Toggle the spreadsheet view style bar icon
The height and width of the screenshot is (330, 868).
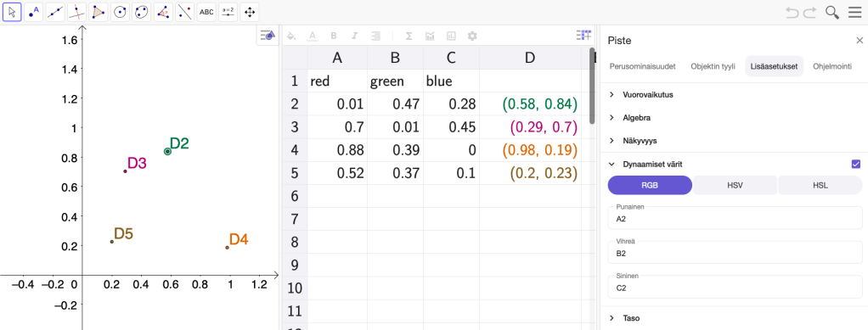coord(584,35)
